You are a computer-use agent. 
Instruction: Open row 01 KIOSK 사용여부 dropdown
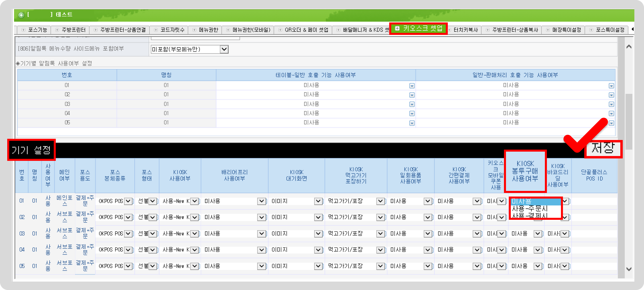[x=195, y=201]
